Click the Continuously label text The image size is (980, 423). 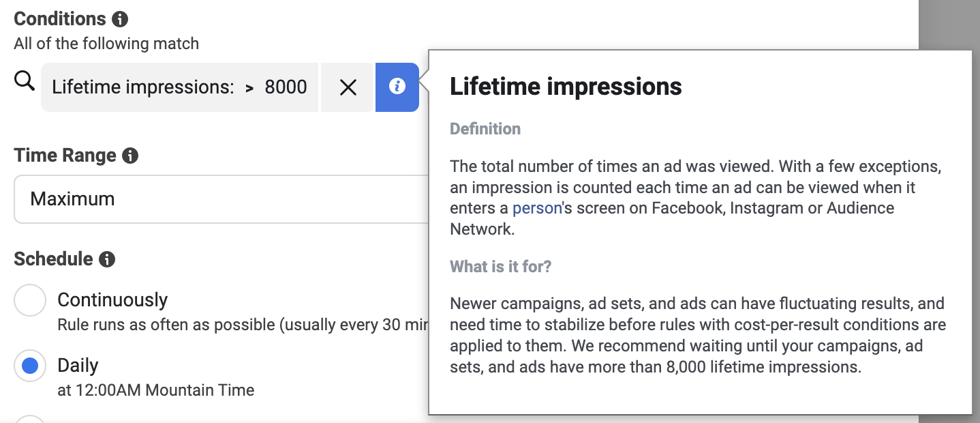click(x=112, y=300)
